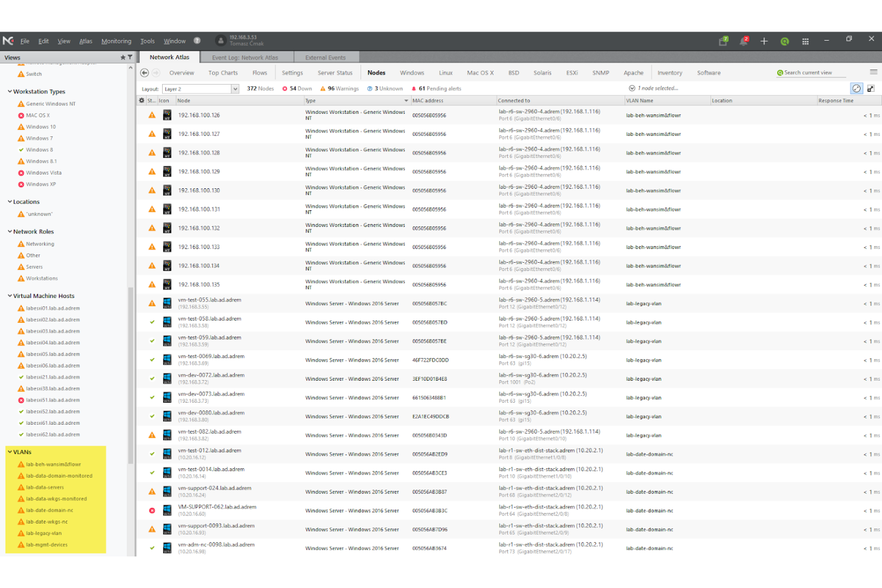
Task: Open the notifications bell in the title bar
Action: pyautogui.click(x=744, y=41)
